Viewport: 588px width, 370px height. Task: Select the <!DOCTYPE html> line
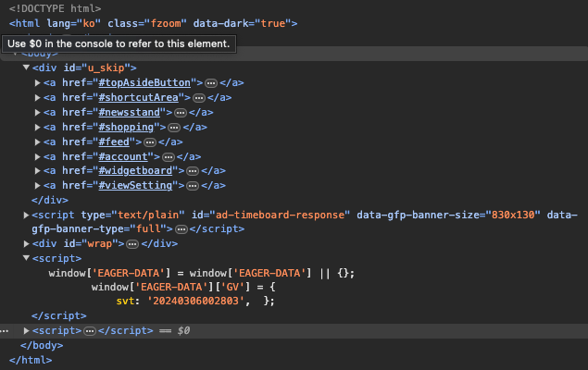tap(56, 8)
